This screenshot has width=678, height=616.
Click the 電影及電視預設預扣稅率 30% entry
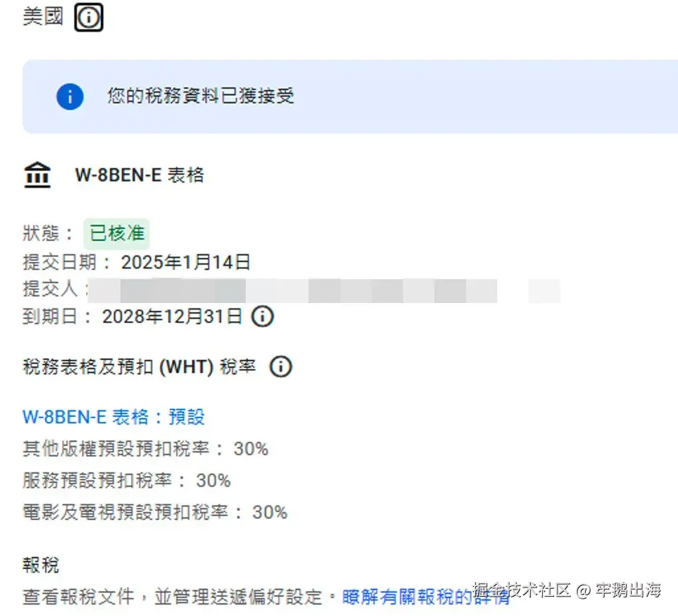tap(154, 513)
